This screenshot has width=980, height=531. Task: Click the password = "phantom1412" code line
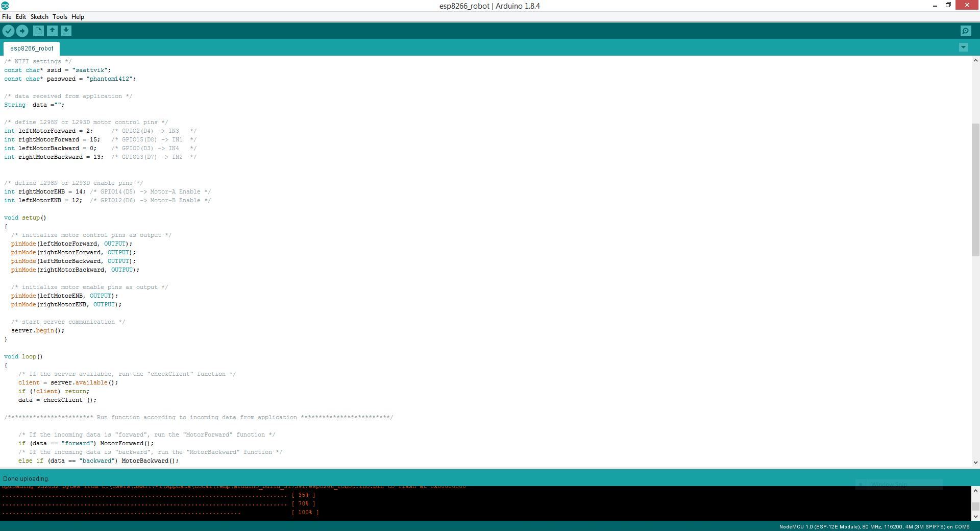point(70,79)
